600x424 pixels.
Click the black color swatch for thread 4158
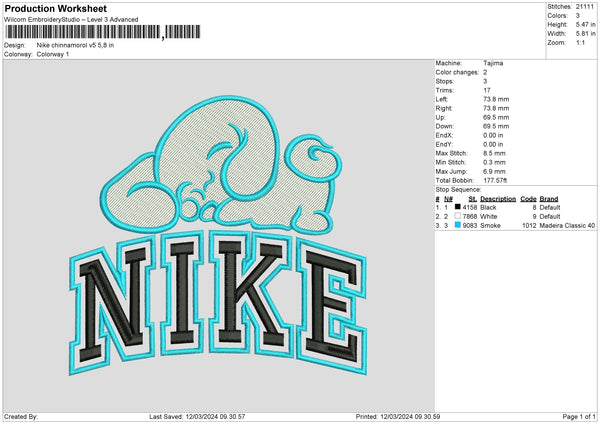[x=457, y=207]
